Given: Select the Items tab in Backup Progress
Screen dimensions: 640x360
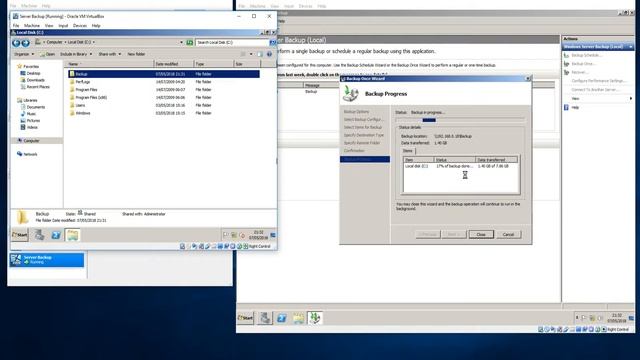Looking at the screenshot, I should (x=408, y=151).
